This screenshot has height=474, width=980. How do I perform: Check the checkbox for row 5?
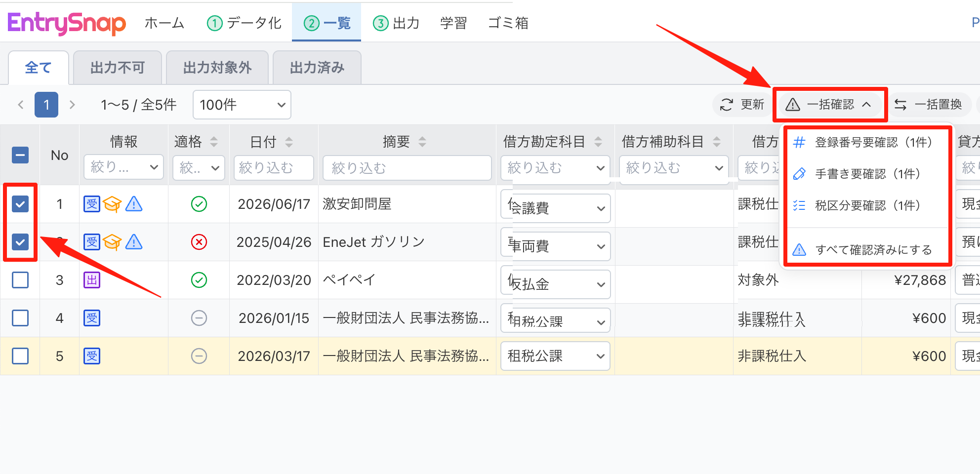pyautogui.click(x=20, y=356)
